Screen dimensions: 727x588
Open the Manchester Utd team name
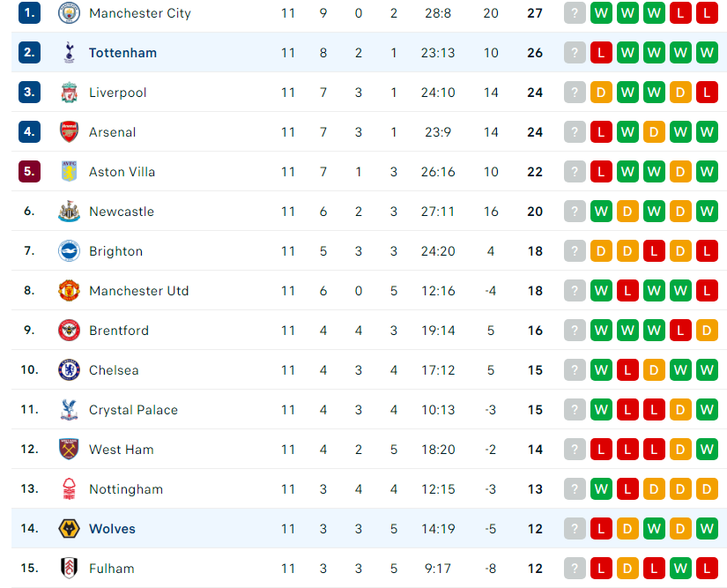click(139, 291)
